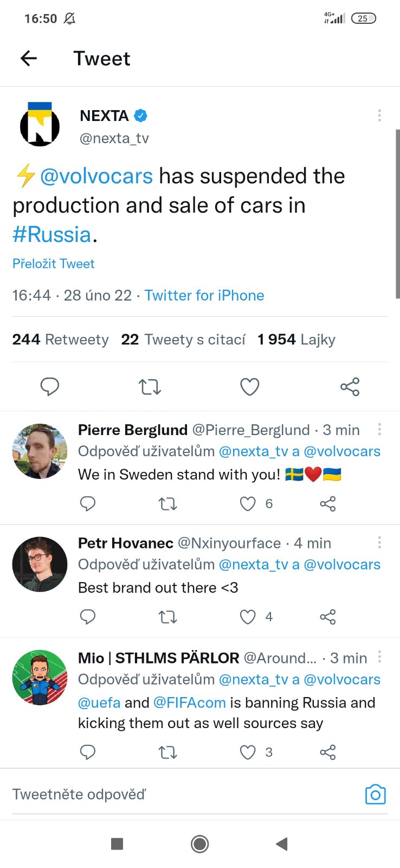Open the #Russia hashtag
Viewport: 400px width, 868px height.
(52, 234)
